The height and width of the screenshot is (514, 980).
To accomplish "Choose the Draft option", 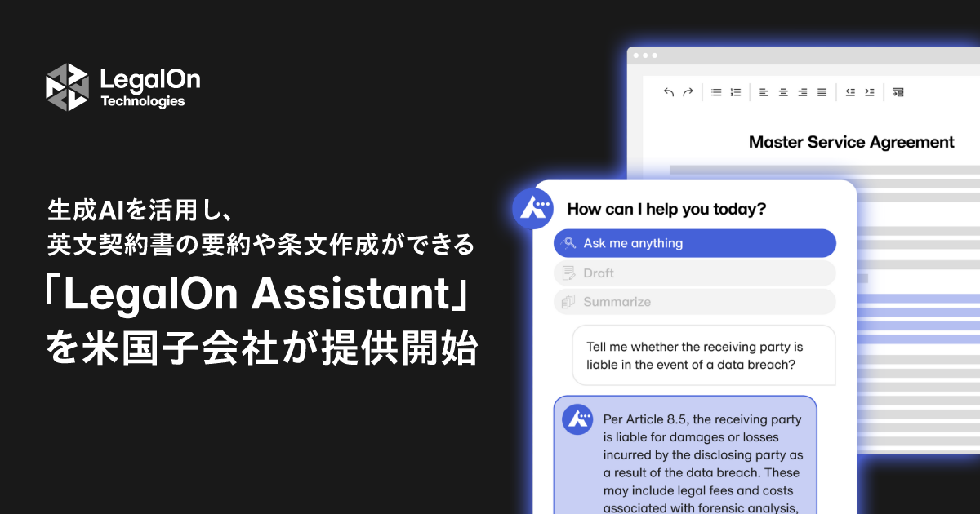I will pos(695,273).
